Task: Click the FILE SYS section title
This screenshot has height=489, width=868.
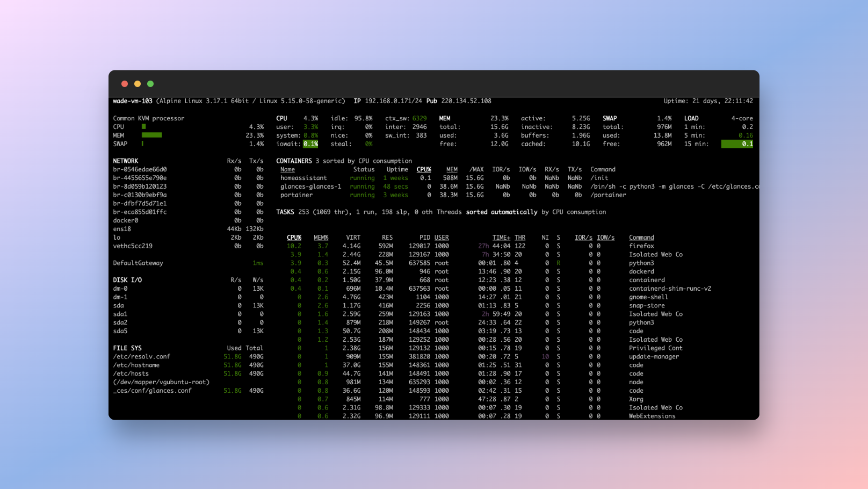Action: 127,348
